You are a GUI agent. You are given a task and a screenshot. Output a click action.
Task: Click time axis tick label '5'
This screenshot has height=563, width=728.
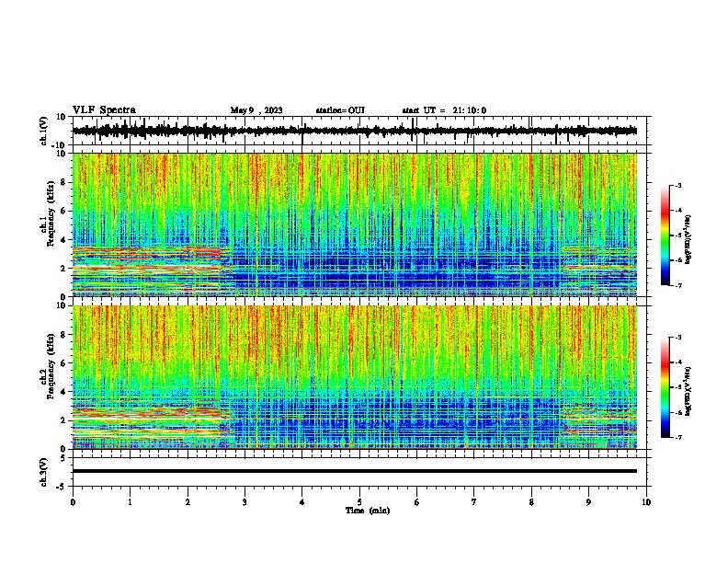coord(359,502)
